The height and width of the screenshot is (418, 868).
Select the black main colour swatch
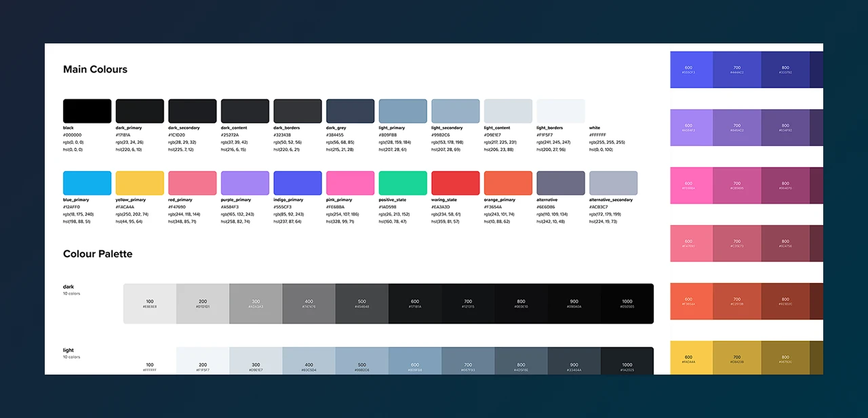tap(87, 111)
